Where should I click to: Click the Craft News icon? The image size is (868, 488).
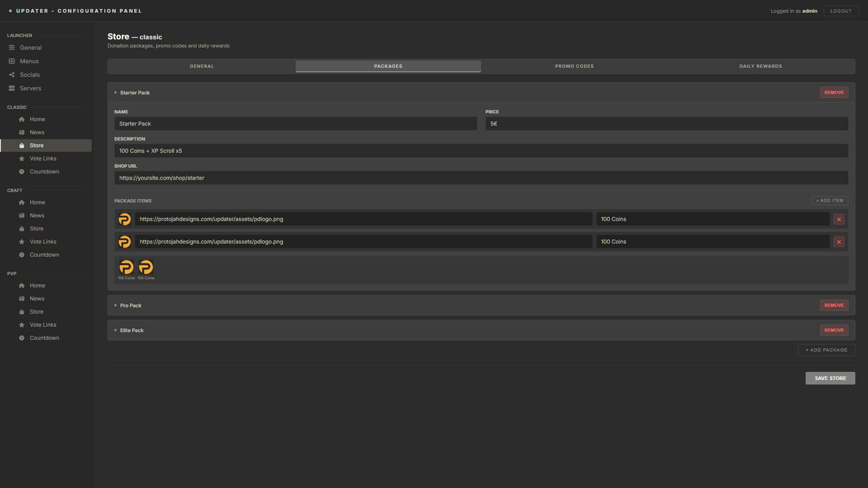tap(22, 216)
